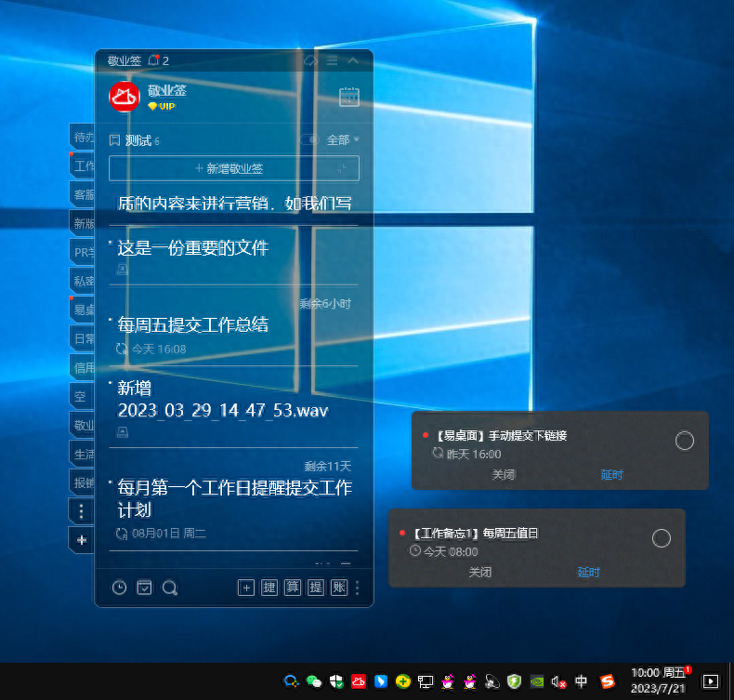Switch to the 待办 category tab
Image resolution: width=734 pixels, height=700 pixels.
(83, 138)
